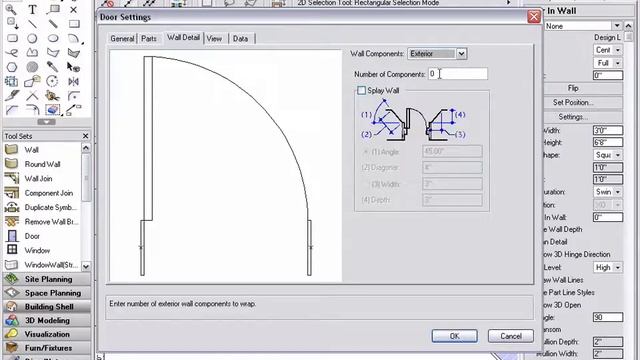Select the single Line tool

32,24
